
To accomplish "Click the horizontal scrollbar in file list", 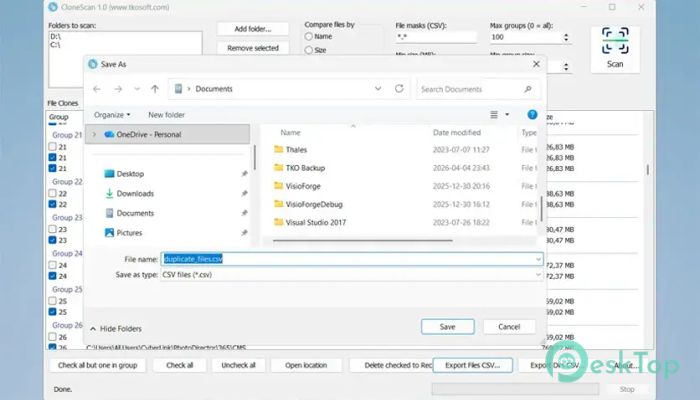I will click(362, 240).
